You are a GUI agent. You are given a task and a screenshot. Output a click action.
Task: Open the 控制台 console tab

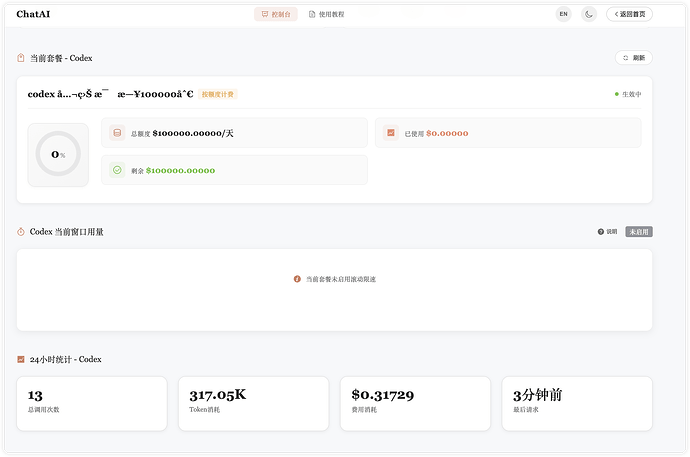276,14
